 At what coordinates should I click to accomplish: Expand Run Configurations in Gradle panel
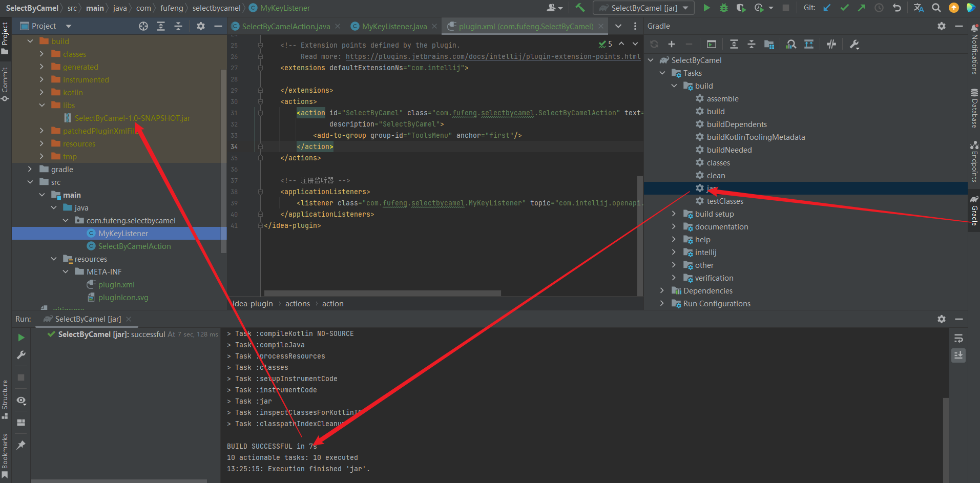pyautogui.click(x=662, y=303)
